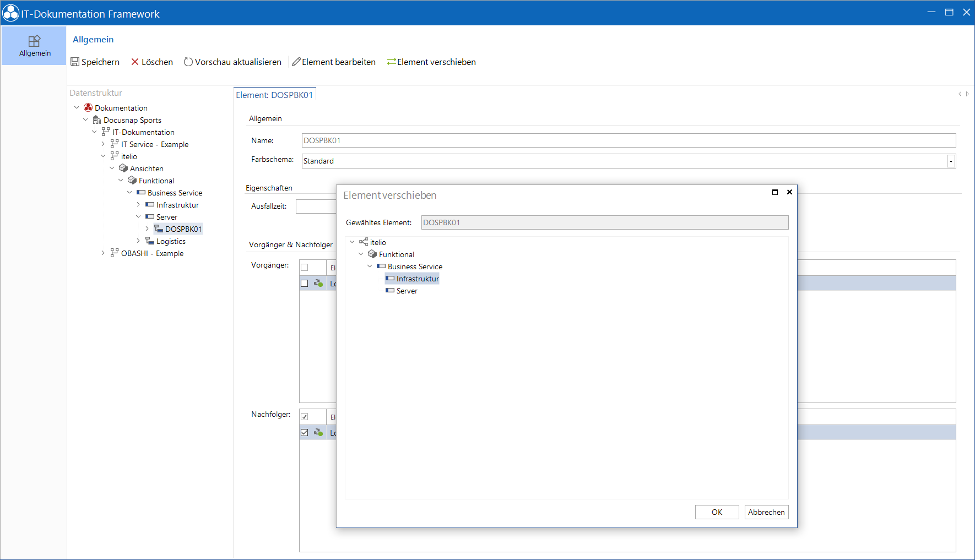Open the Farbschema Standard dropdown
The width and height of the screenshot is (975, 560).
951,161
